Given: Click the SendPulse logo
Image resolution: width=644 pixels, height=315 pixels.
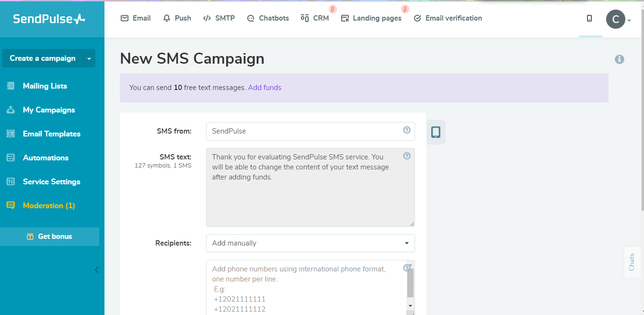Looking at the screenshot, I should pyautogui.click(x=49, y=19).
